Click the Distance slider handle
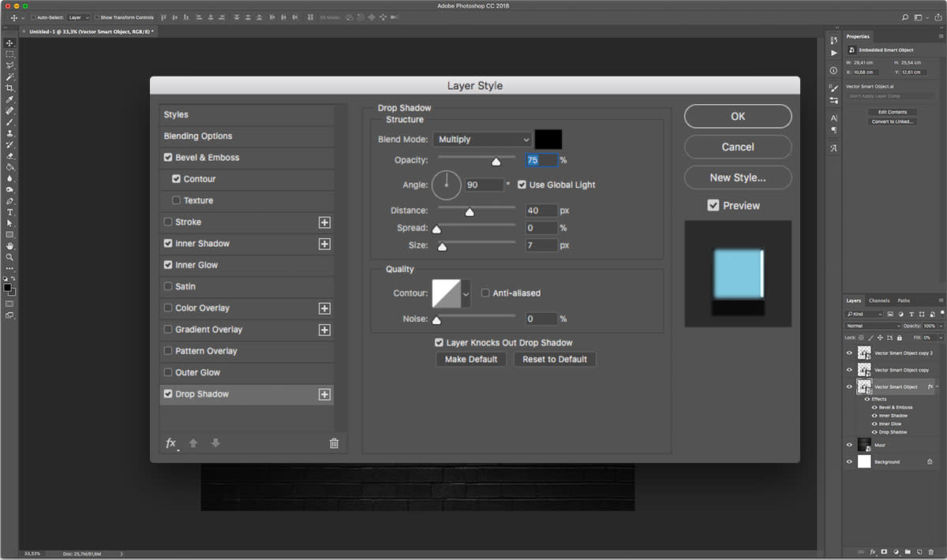This screenshot has height=560, width=947. point(470,212)
